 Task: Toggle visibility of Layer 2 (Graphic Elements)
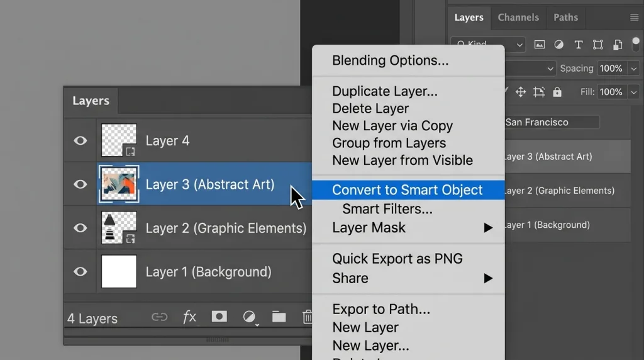tap(80, 228)
